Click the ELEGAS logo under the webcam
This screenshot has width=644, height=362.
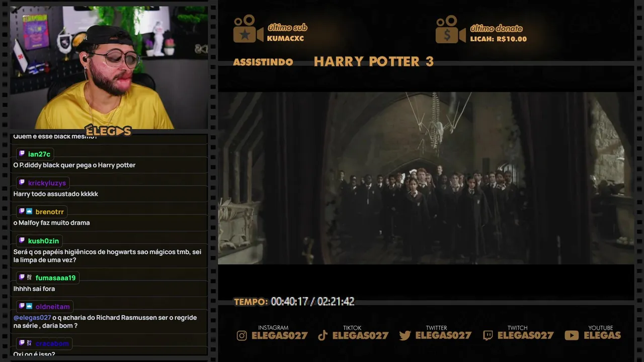pos(108,131)
